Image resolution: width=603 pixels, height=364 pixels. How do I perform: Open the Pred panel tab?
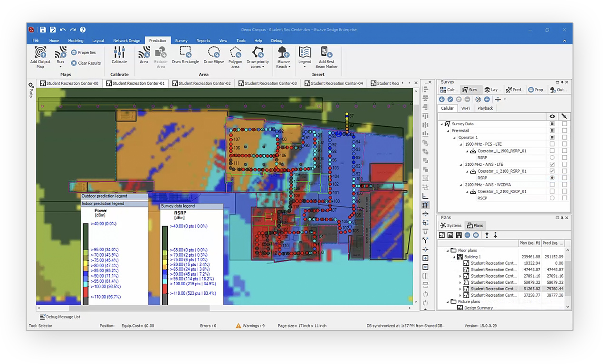coord(515,89)
